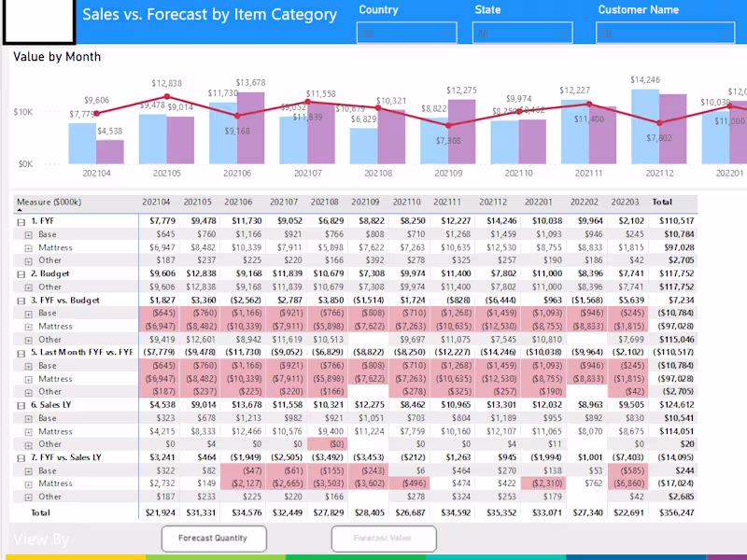This screenshot has width=747, height=560.
Task: Expand Mattress row under 6. Sales LY
Action: [x=29, y=432]
